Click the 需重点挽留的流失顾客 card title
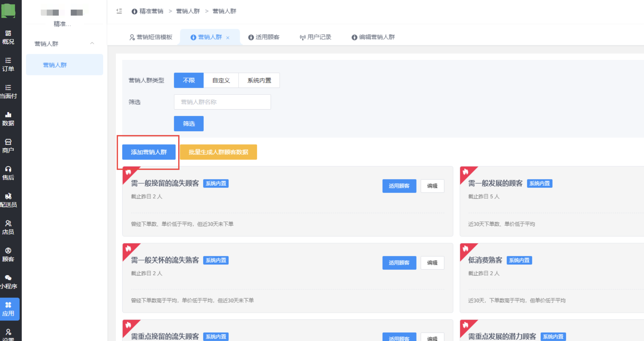644x341 pixels. tap(165, 336)
